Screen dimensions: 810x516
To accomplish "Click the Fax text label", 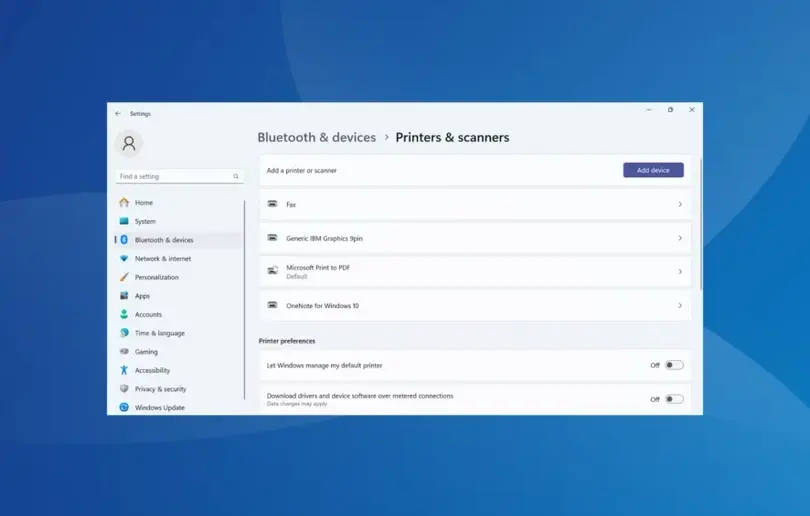I will pyautogui.click(x=291, y=205).
